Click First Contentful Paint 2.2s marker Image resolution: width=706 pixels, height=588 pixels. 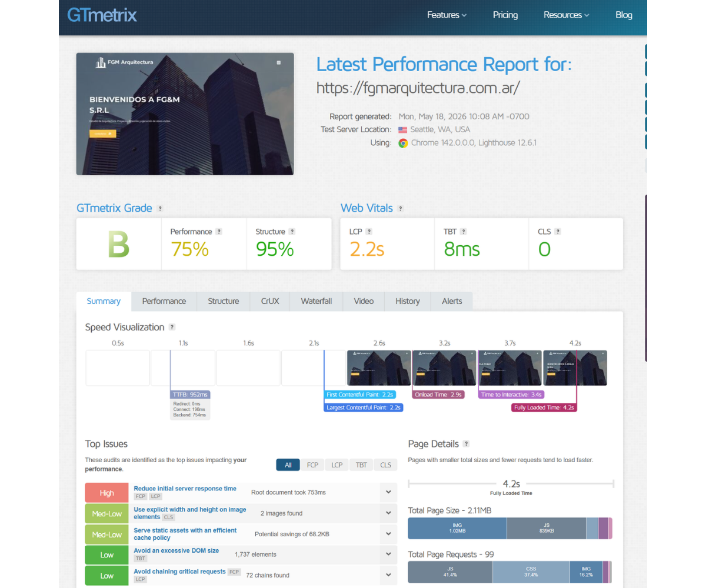[x=359, y=395]
